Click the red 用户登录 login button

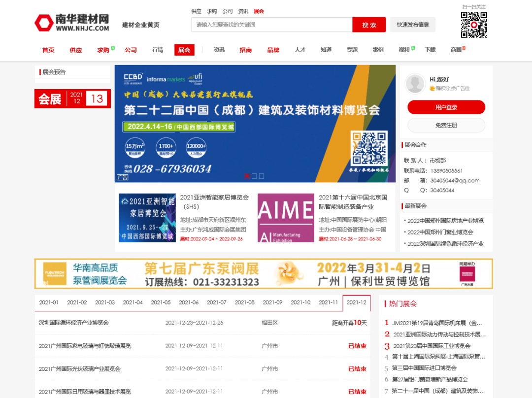446,107
